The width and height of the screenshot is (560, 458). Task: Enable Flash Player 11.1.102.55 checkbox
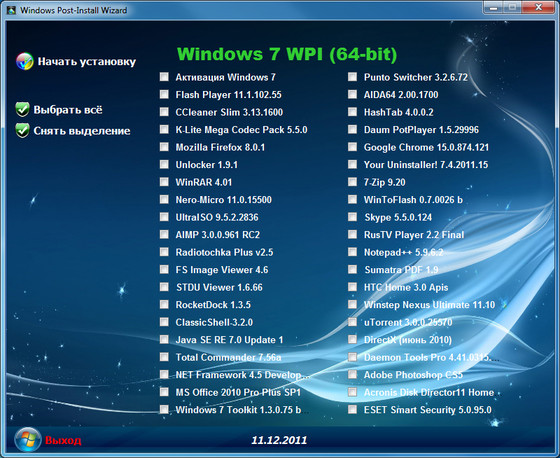(x=164, y=94)
